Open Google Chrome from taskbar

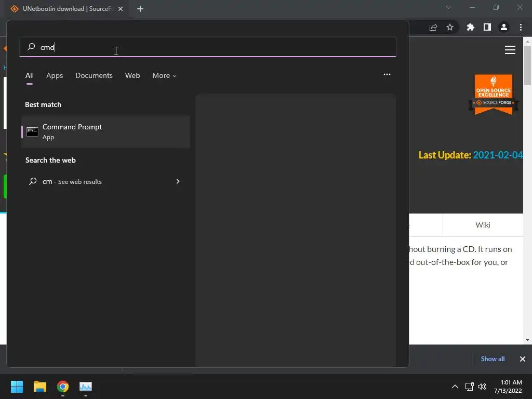click(x=63, y=387)
